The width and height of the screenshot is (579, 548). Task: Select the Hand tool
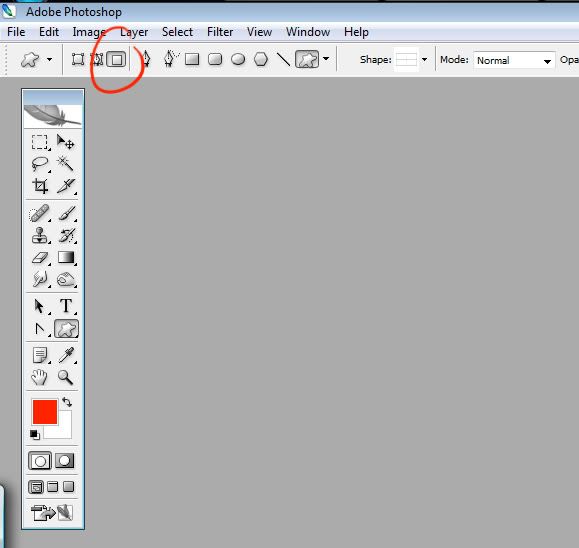pyautogui.click(x=39, y=377)
